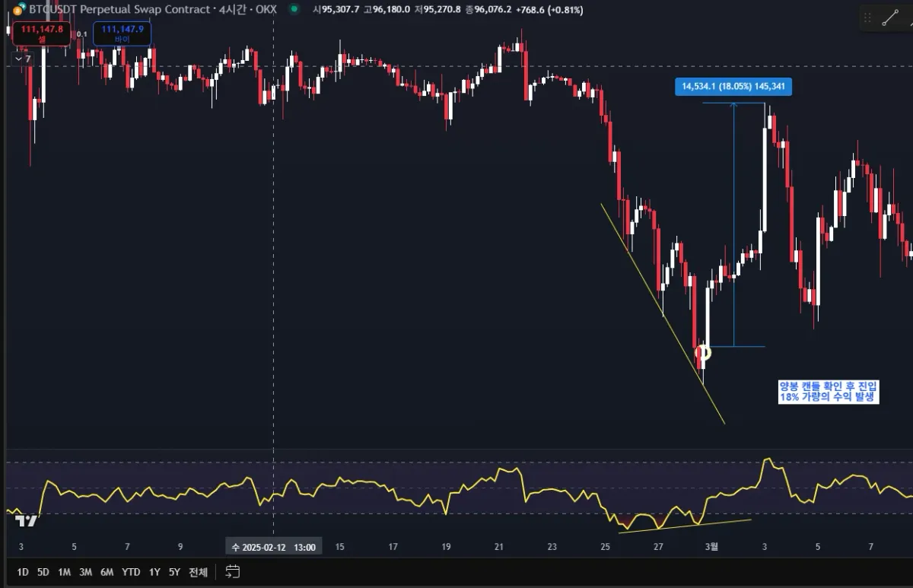Viewport: 913px width, 588px height.
Task: Set time range to 5D
Action: click(x=43, y=571)
